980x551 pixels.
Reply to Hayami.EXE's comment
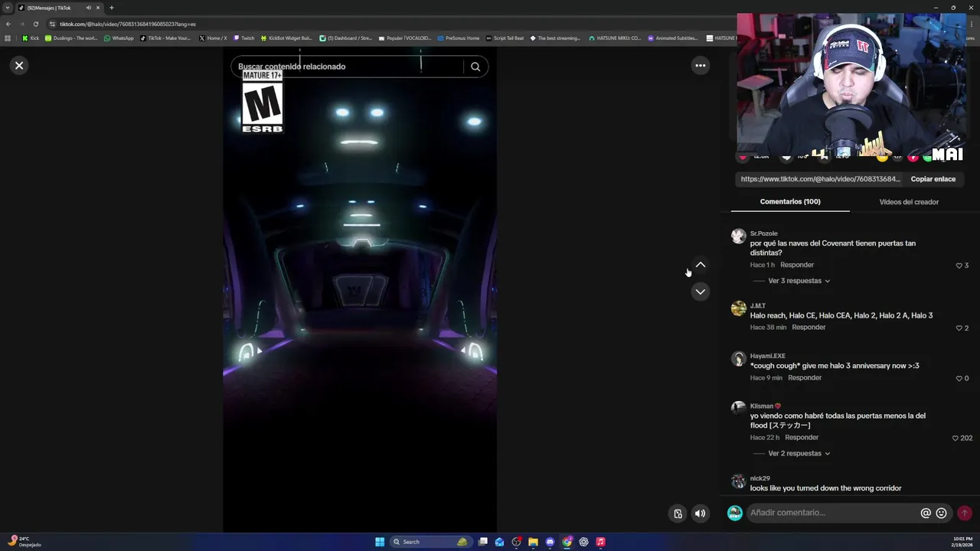pos(805,378)
